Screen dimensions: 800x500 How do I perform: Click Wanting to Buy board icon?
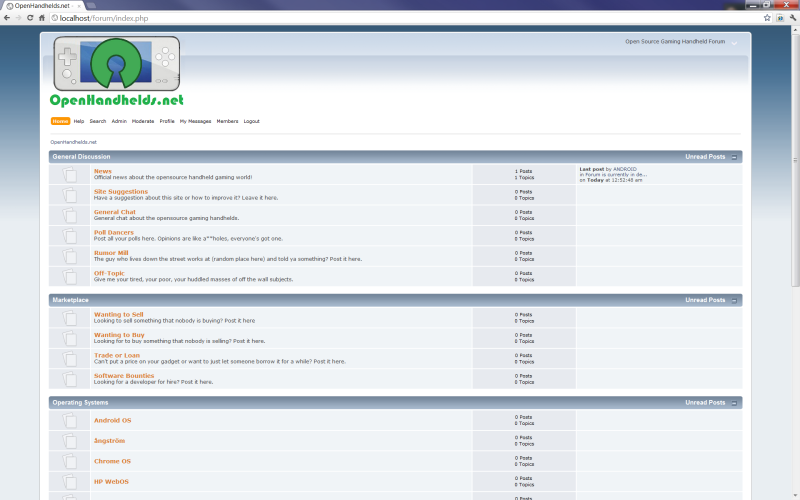tap(69, 338)
